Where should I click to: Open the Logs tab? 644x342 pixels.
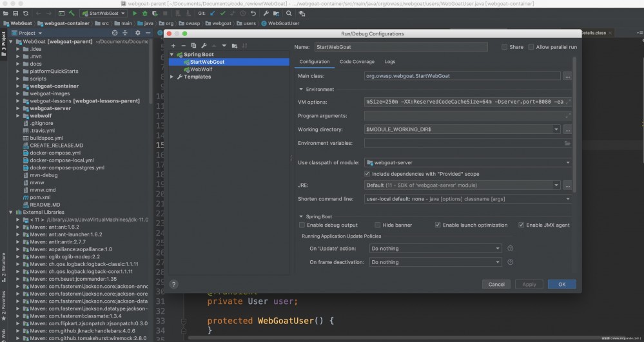pos(389,62)
